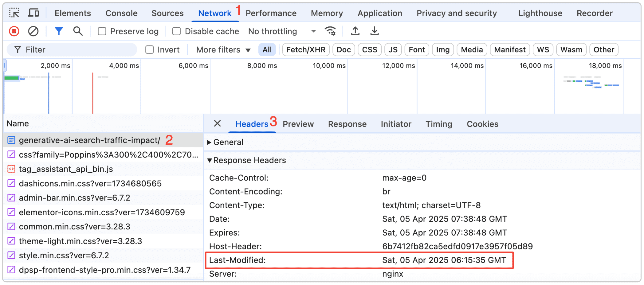
Task: Export HAR file via download icon
Action: pos(374,31)
